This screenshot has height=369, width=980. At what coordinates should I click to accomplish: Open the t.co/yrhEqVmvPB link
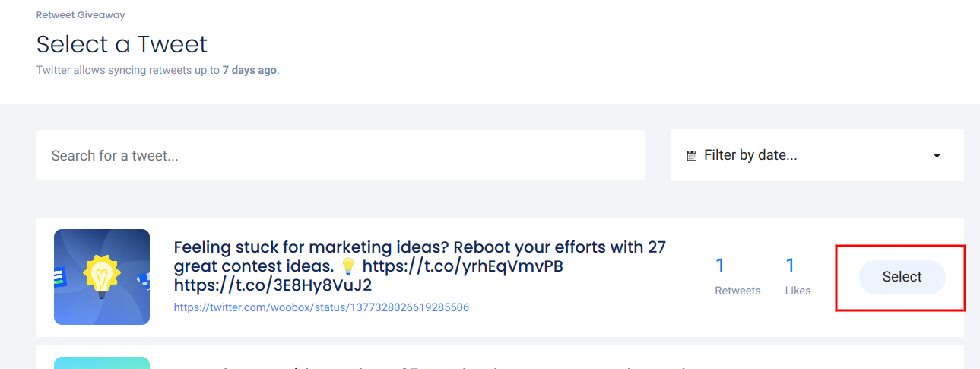pos(462,266)
